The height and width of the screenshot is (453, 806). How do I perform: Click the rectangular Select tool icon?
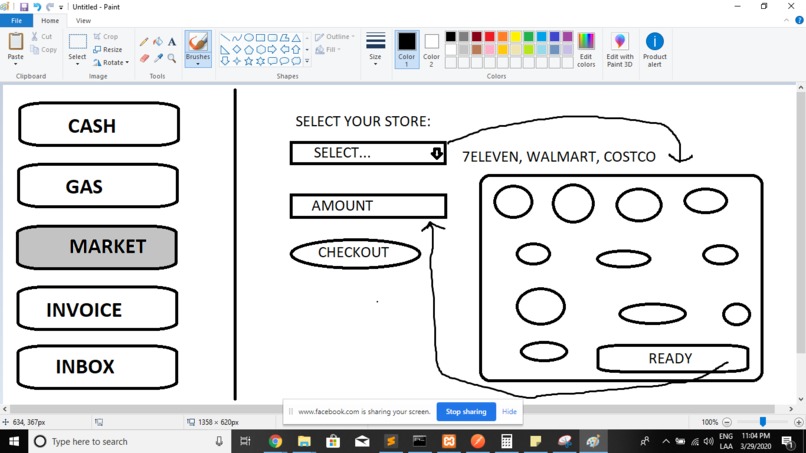pyautogui.click(x=78, y=42)
